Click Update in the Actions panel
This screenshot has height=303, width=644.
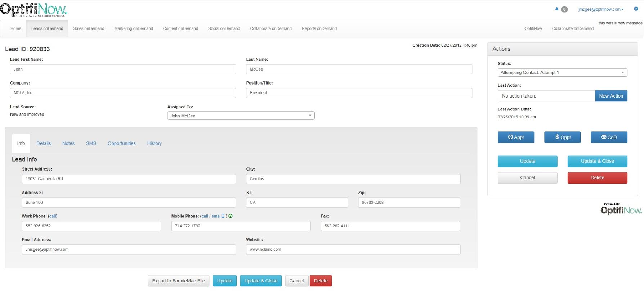(528, 161)
